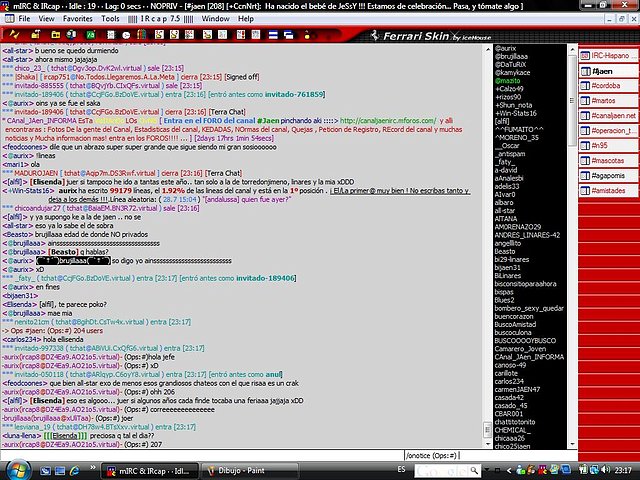This screenshot has width=640, height=480.
Task: Select +Win-Stats16 in the nick list
Action: 516,113
